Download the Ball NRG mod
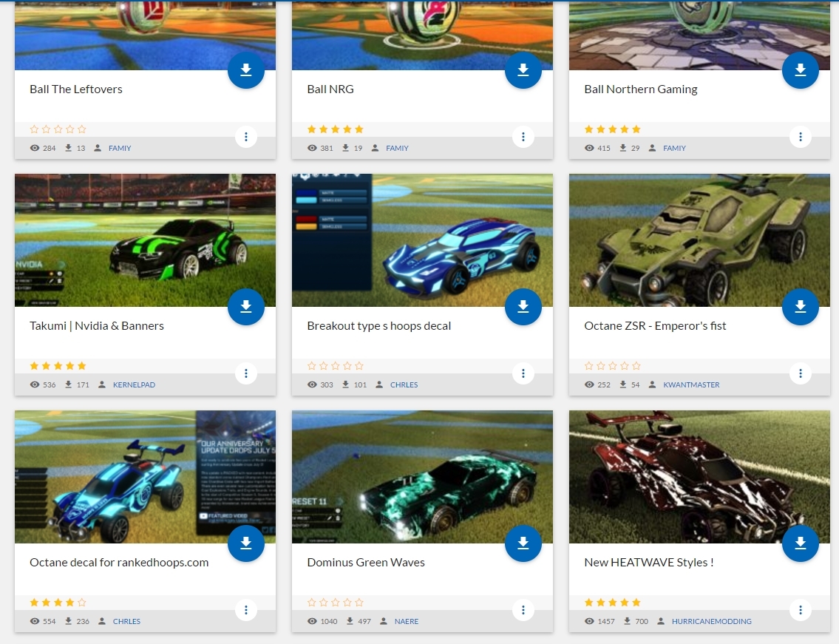The width and height of the screenshot is (839, 644). coord(523,70)
